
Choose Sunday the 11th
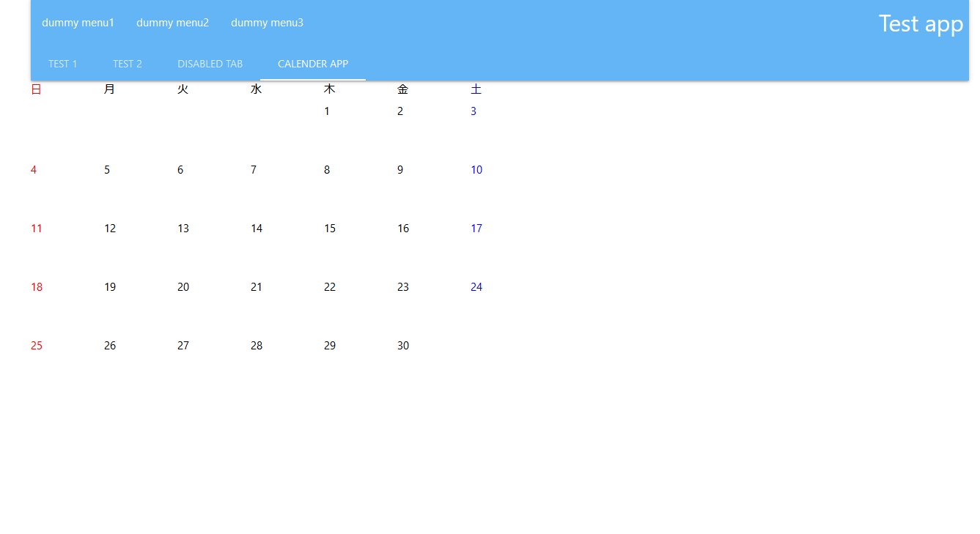coord(37,229)
